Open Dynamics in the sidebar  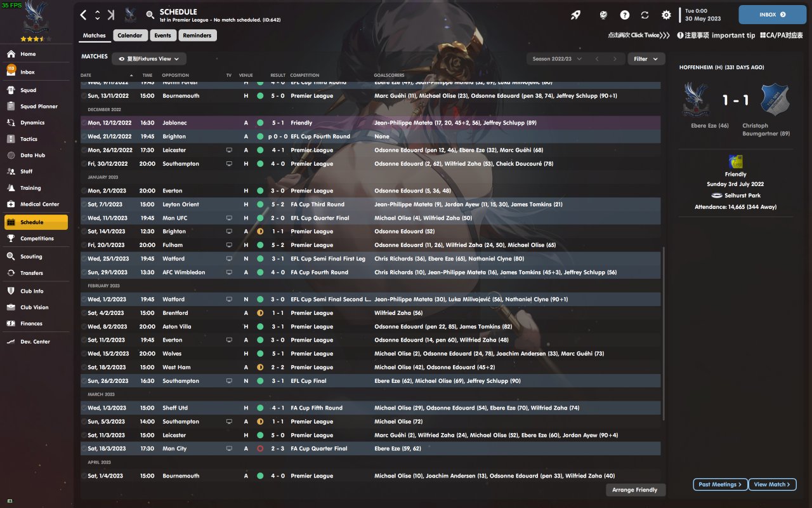click(37, 123)
